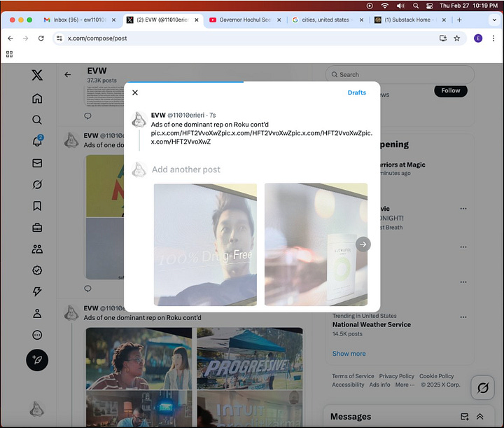Image resolution: width=504 pixels, height=428 pixels.
Task: Open Bookmarks icon in sidebar
Action: (x=37, y=206)
